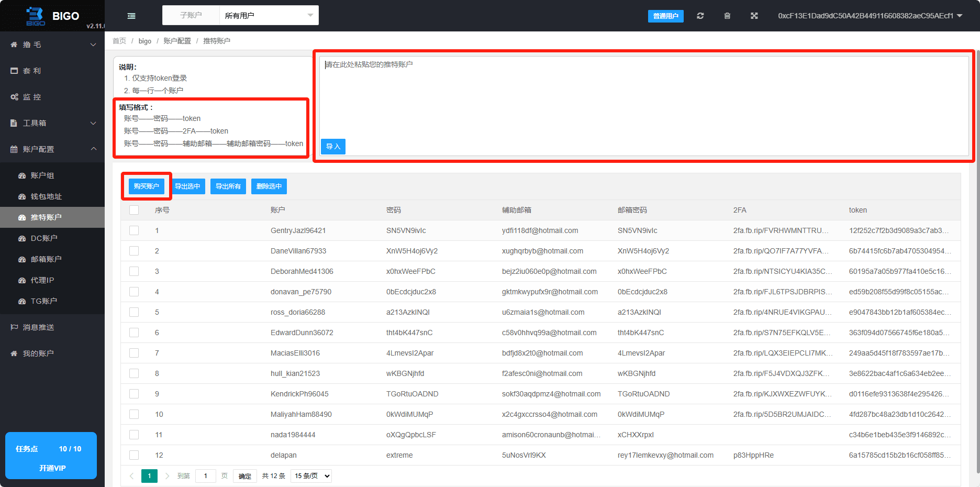Viewport: 980px width, 487px height.
Task: Click the dashboard icon beside TG账户
Action: (22, 302)
